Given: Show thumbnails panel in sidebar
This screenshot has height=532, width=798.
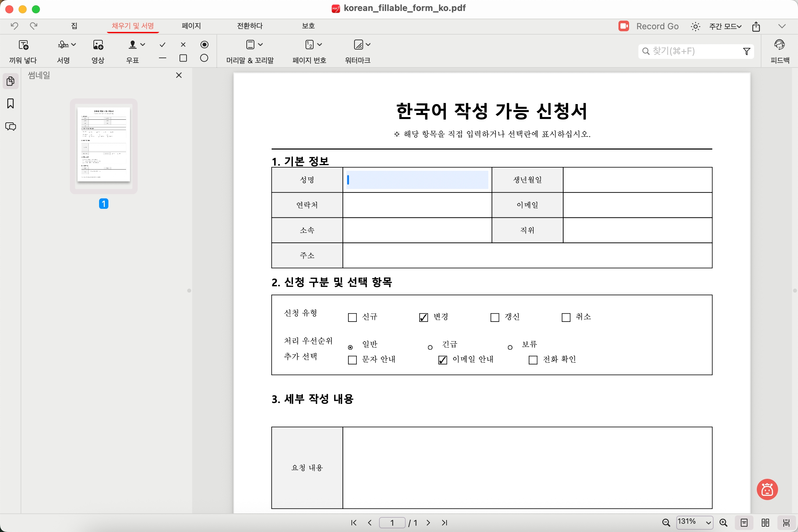Looking at the screenshot, I should pyautogui.click(x=11, y=81).
